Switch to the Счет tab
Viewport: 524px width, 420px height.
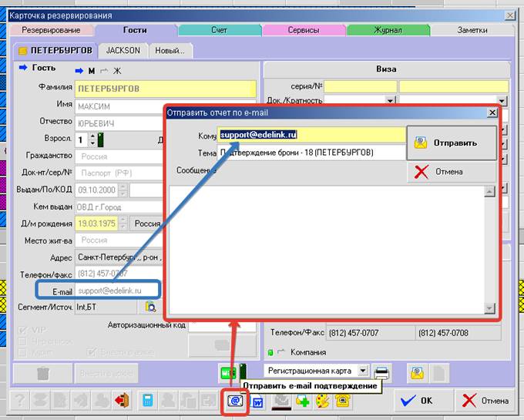pyautogui.click(x=219, y=30)
